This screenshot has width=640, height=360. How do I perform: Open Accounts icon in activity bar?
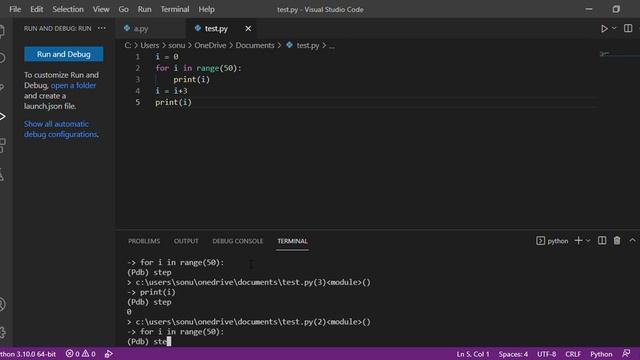coord(2,304)
